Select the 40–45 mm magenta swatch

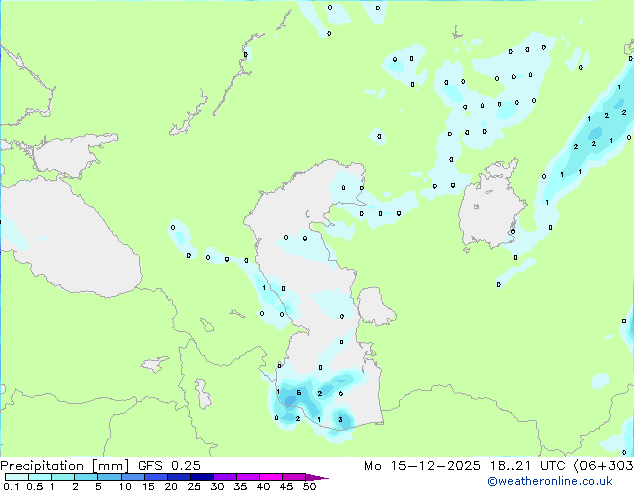(x=271, y=477)
